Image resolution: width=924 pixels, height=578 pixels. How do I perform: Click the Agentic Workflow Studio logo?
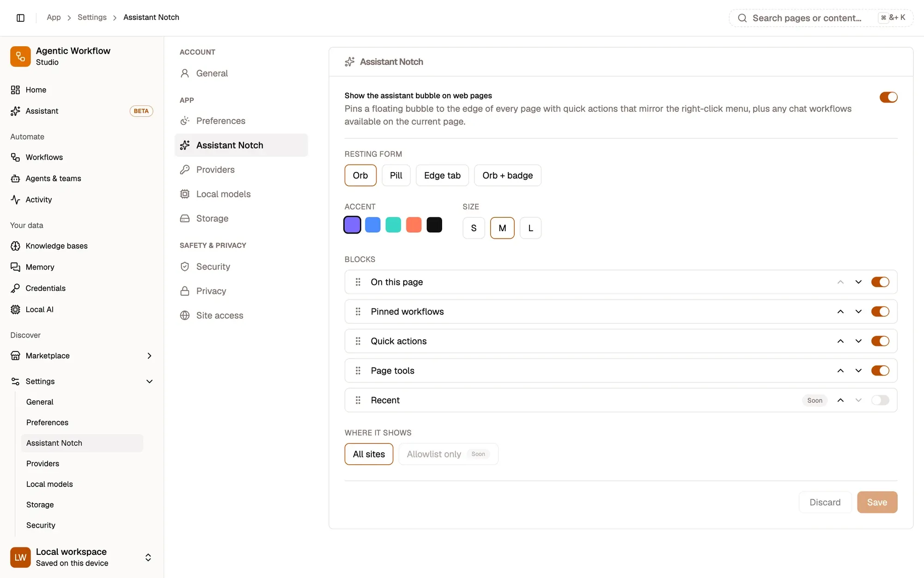(x=20, y=56)
